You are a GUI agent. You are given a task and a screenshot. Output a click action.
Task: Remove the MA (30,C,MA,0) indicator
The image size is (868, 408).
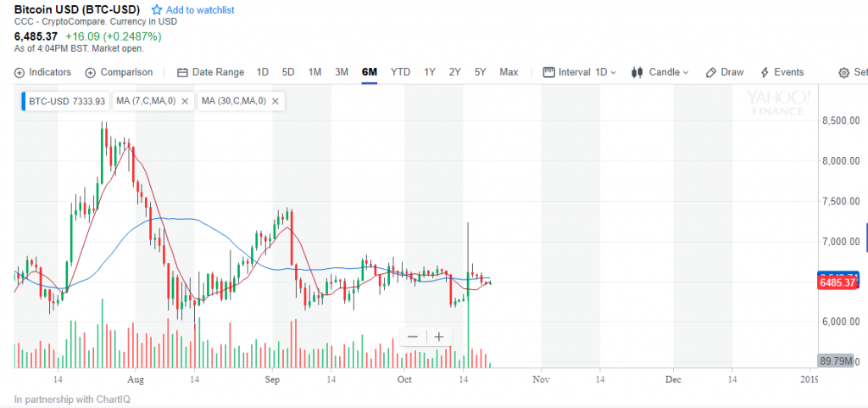pos(275,102)
